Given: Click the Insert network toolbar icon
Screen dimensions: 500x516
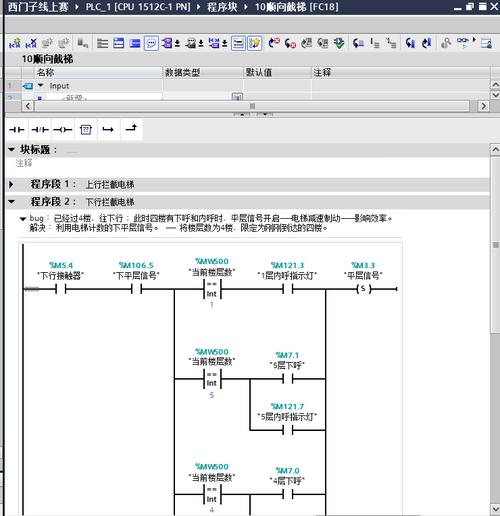Looking at the screenshot, I should [15, 43].
